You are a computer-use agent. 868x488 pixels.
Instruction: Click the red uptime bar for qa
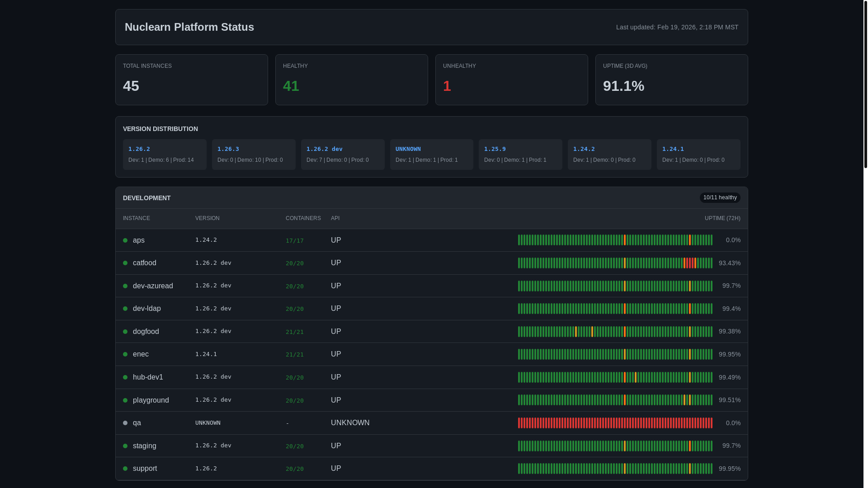tap(615, 423)
